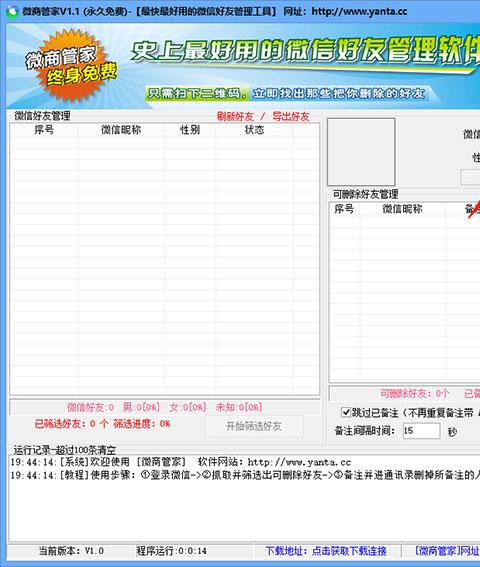
Task: Click the 男:0[0%] statistic text
Action: (x=141, y=408)
